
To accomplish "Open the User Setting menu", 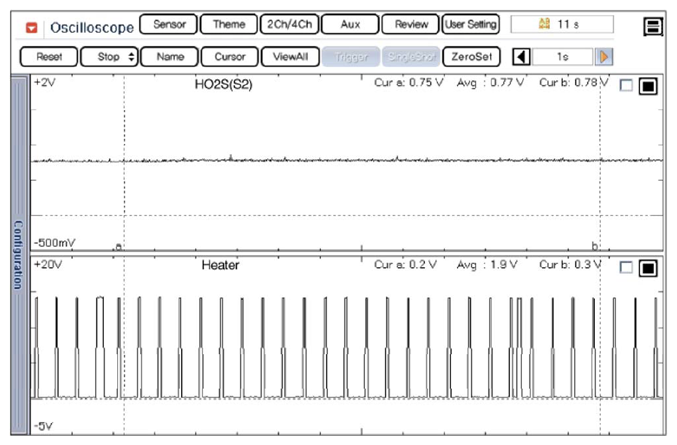I will (x=470, y=24).
